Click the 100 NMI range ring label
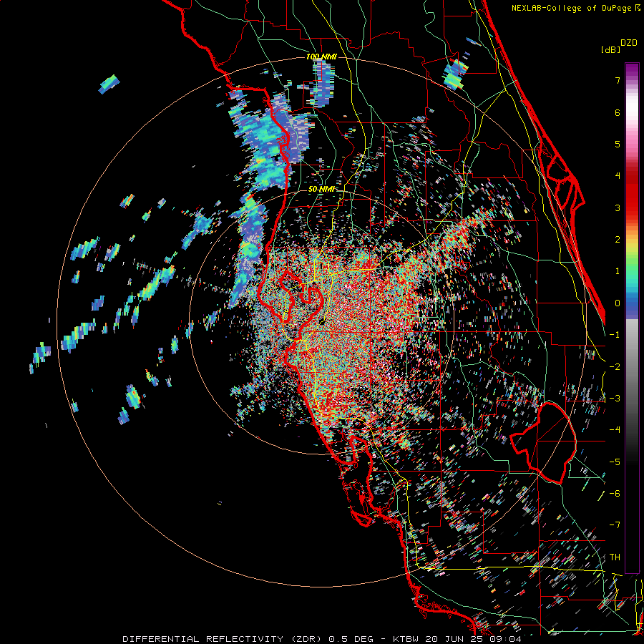Viewport: 644px width, 644px height. coord(321,57)
